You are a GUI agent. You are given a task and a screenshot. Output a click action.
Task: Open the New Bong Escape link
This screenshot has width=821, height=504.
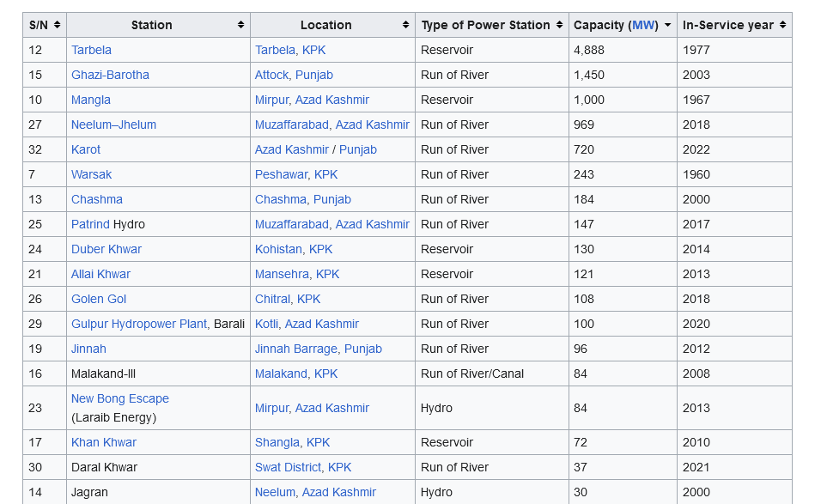click(x=120, y=398)
